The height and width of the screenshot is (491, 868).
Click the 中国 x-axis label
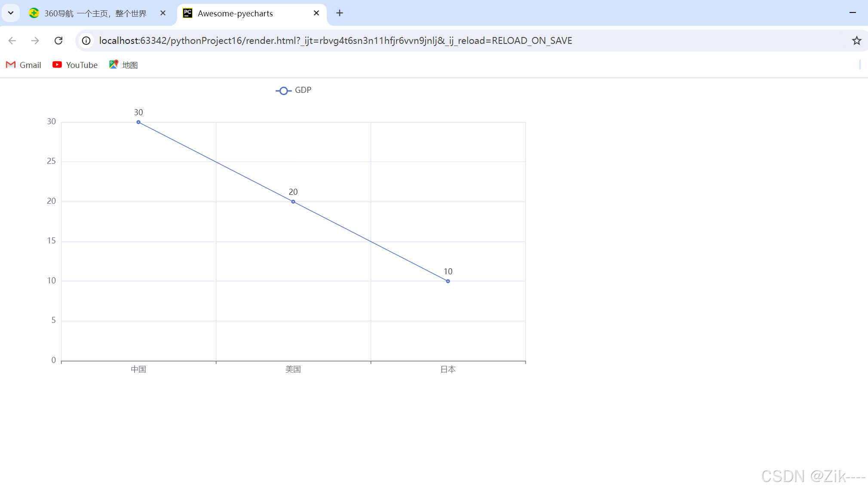pyautogui.click(x=138, y=369)
